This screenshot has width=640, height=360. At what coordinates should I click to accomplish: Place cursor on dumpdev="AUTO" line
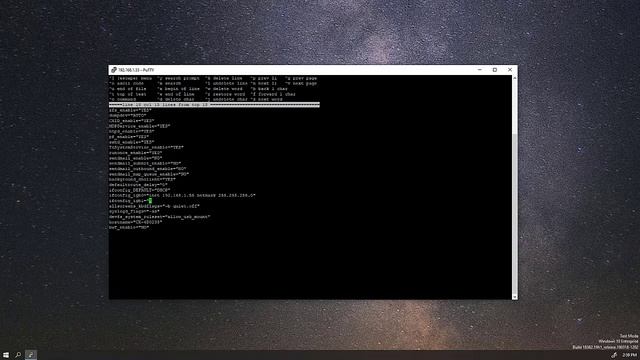coord(127,116)
